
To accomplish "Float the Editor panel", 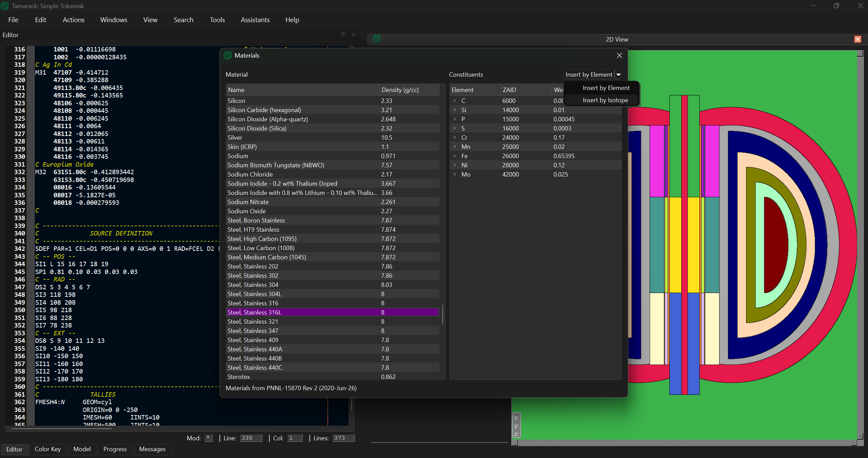I will (x=343, y=34).
